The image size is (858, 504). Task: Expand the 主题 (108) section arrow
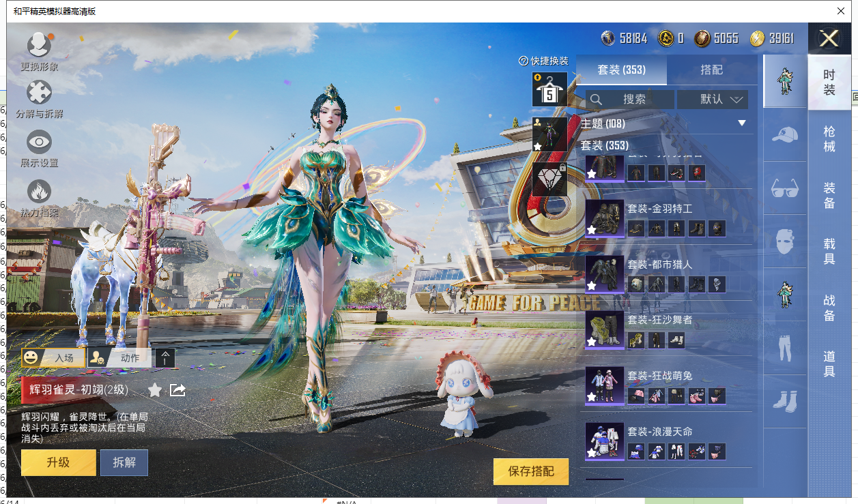click(x=742, y=123)
